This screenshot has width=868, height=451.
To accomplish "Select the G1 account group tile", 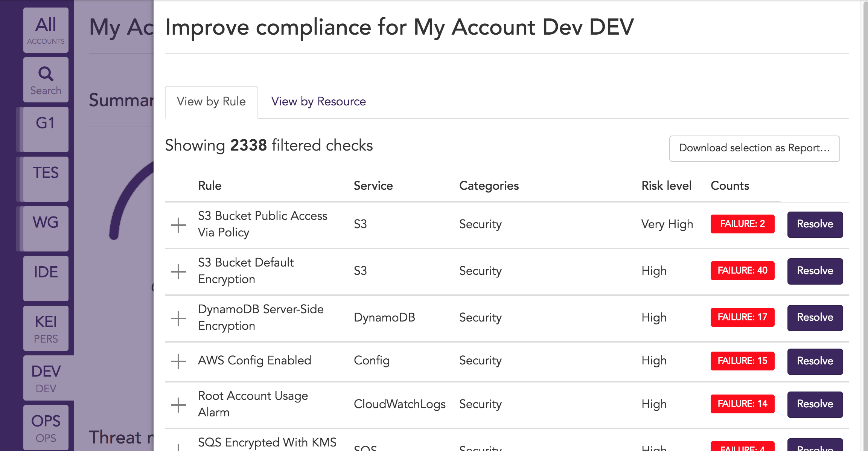I will coord(46,129).
